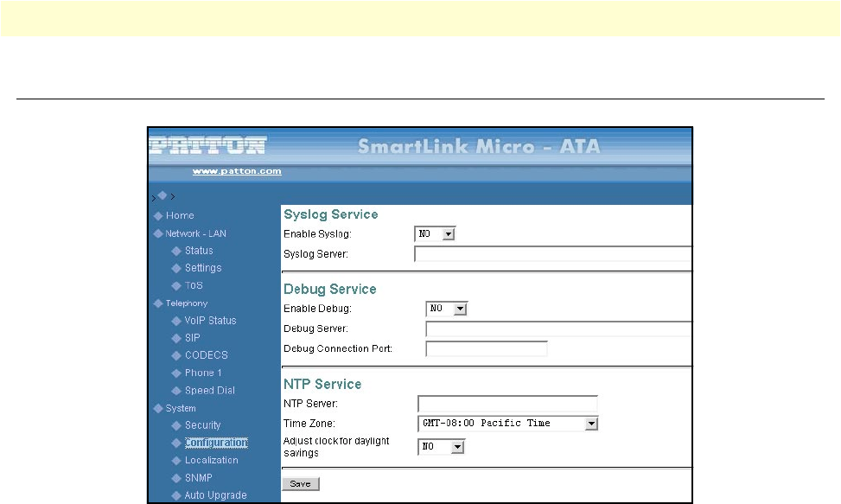Open the Home page in sidebar

(x=180, y=215)
